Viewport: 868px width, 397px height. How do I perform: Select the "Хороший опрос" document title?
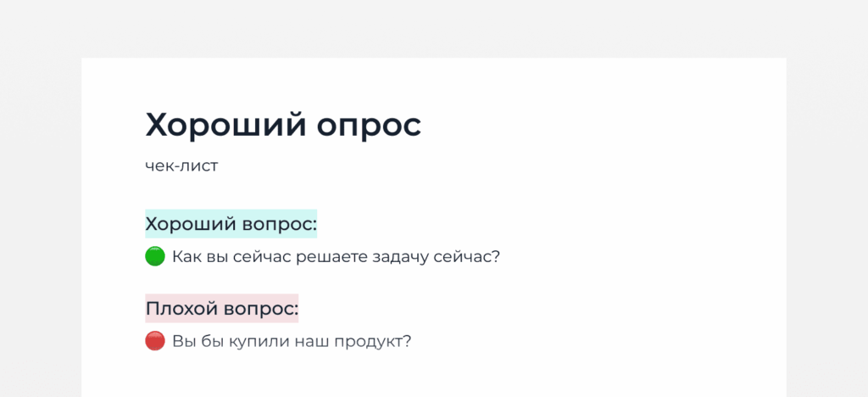[283, 126]
